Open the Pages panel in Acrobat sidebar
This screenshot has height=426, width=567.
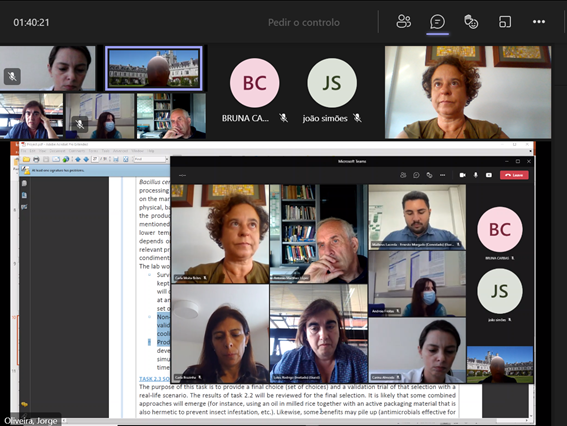[24, 183]
